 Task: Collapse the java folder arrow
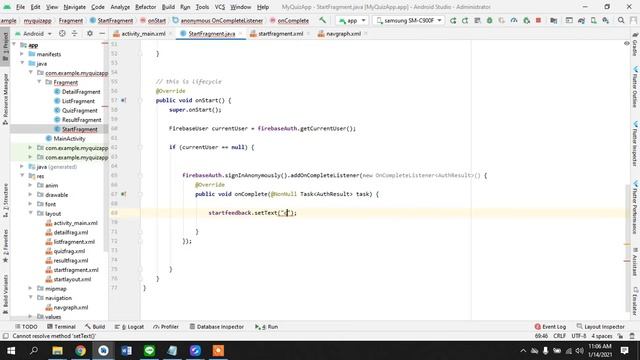point(22,63)
